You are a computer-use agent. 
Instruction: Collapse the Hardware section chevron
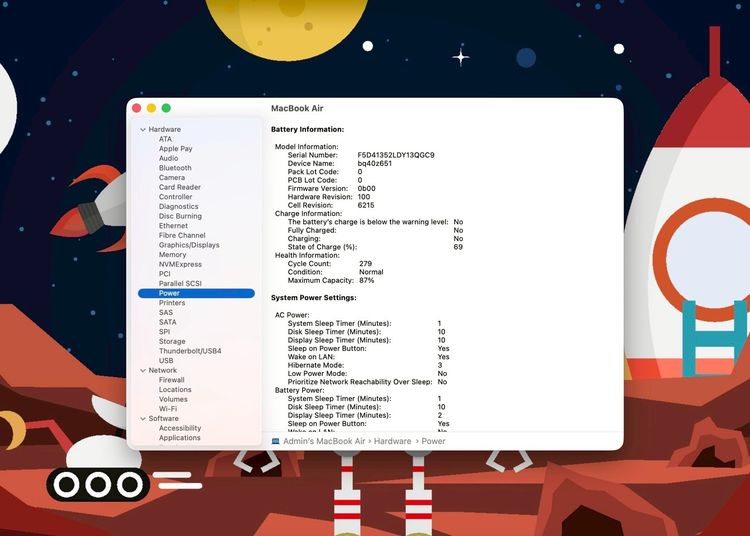click(143, 130)
